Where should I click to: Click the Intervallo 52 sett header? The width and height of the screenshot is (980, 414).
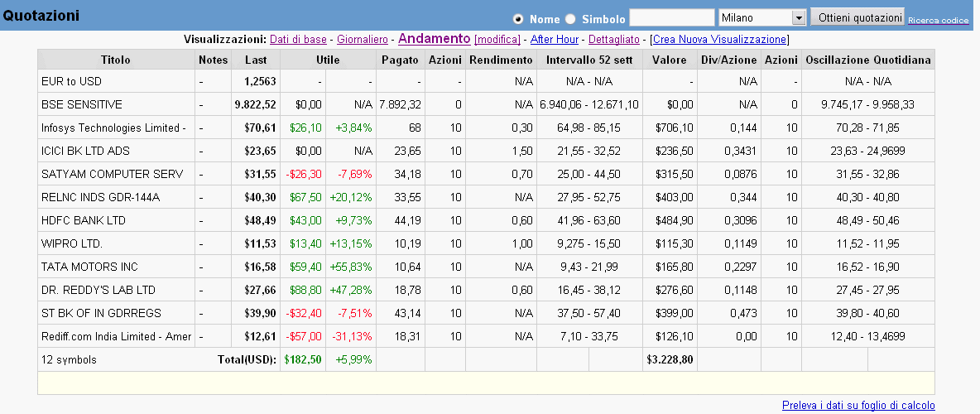point(589,60)
